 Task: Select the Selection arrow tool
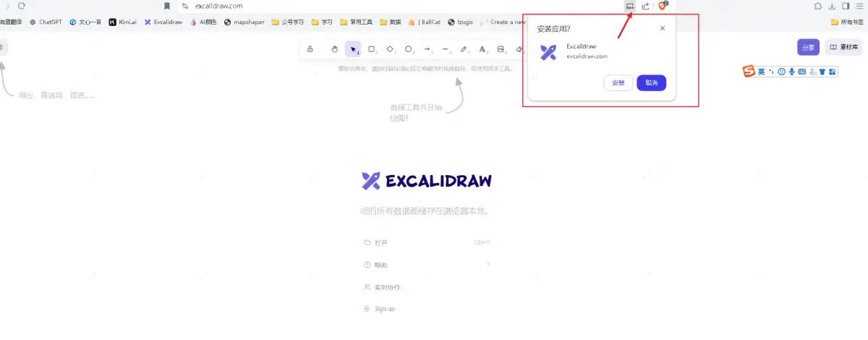(353, 49)
